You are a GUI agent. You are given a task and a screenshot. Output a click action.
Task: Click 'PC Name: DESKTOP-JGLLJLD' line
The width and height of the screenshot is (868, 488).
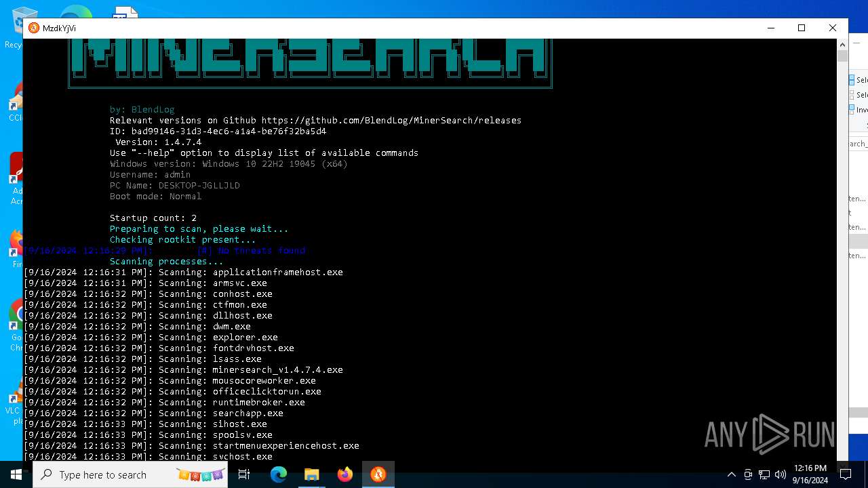coord(175,185)
